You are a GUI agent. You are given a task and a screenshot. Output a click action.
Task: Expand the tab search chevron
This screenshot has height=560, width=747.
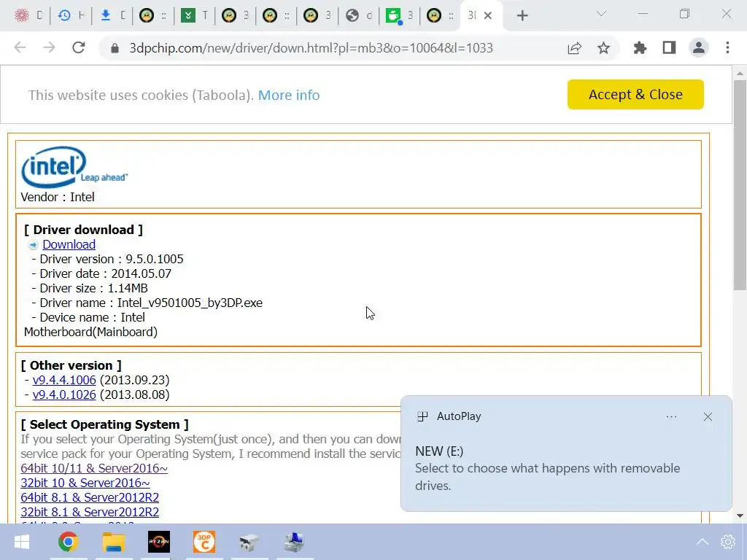[x=601, y=14]
